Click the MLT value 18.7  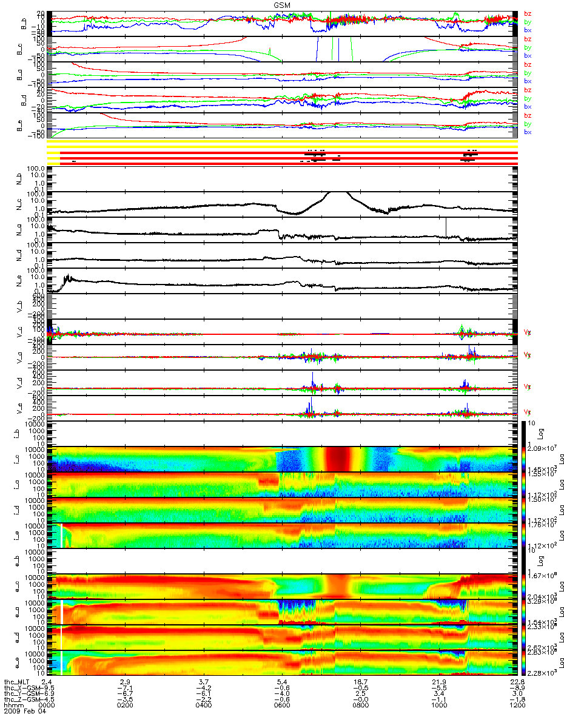360,681
